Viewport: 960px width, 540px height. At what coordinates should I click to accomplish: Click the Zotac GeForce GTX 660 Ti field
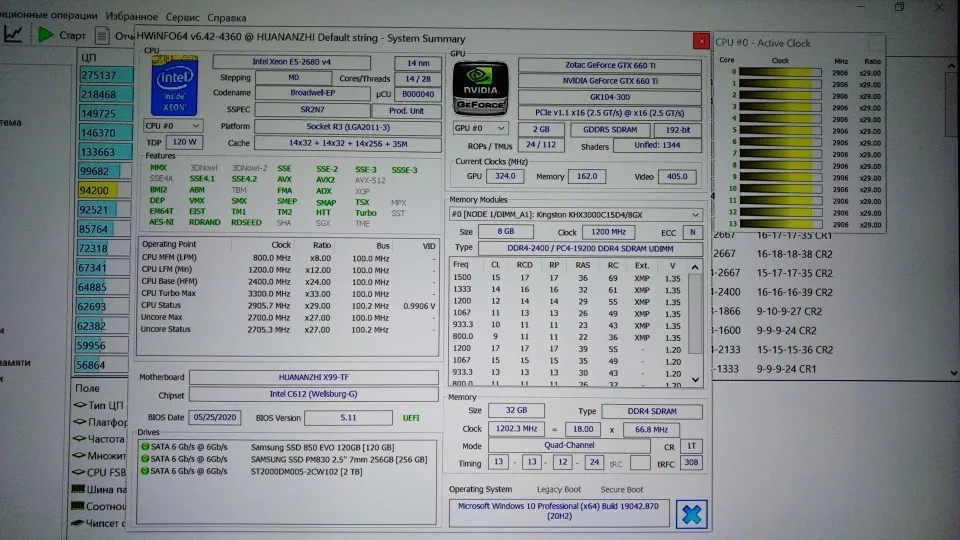tap(610, 65)
